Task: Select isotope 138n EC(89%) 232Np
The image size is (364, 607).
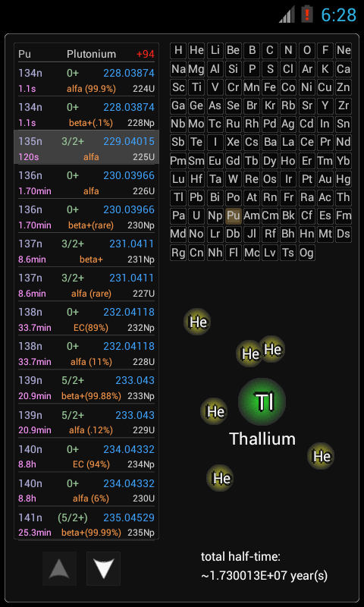Action: 86,318
